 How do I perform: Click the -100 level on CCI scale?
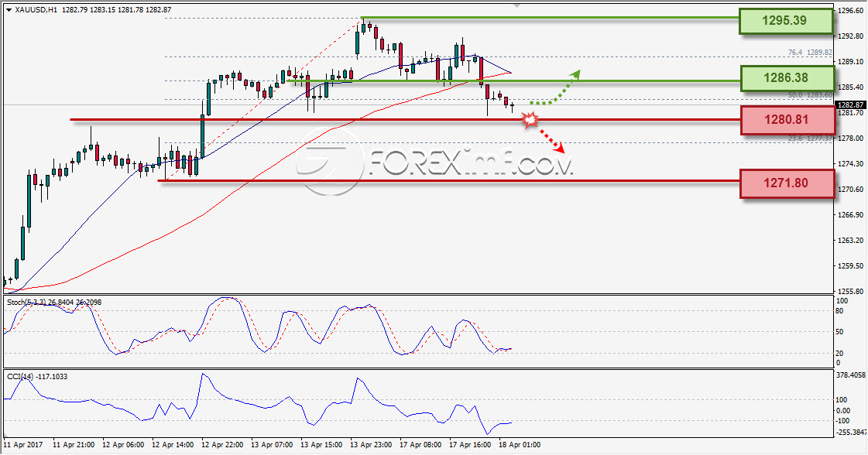(842, 421)
